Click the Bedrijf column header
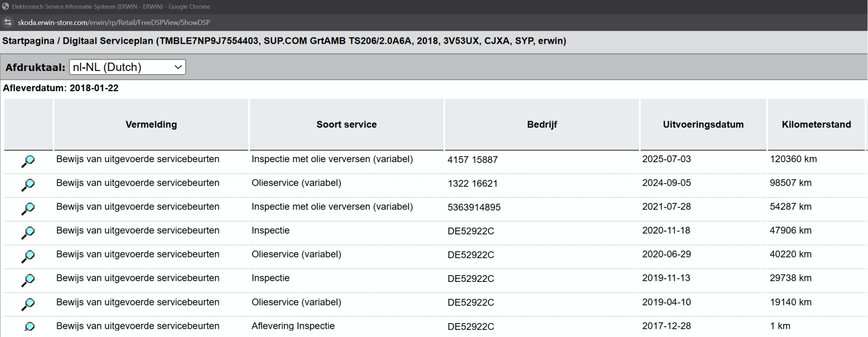This screenshot has width=868, height=337. point(542,125)
